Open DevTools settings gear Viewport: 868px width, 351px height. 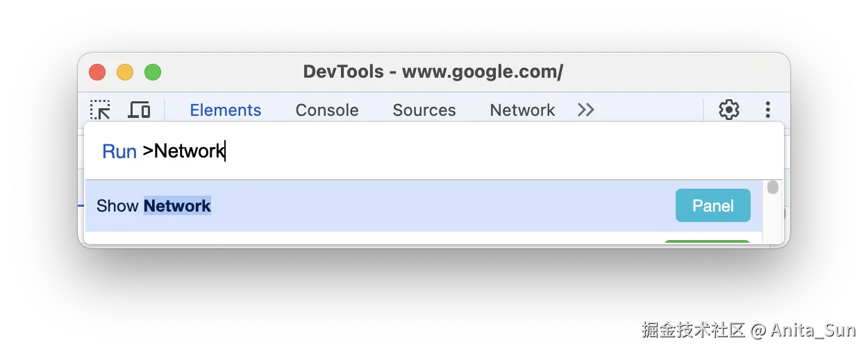[728, 110]
